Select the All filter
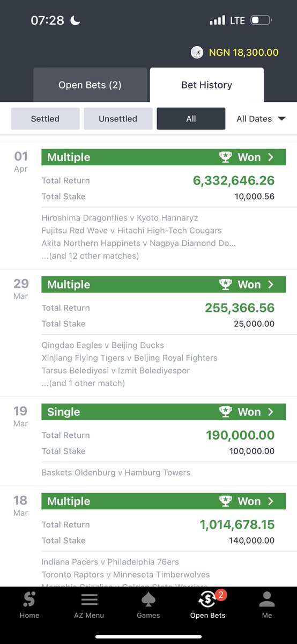This screenshot has height=644, width=297. pos(191,119)
